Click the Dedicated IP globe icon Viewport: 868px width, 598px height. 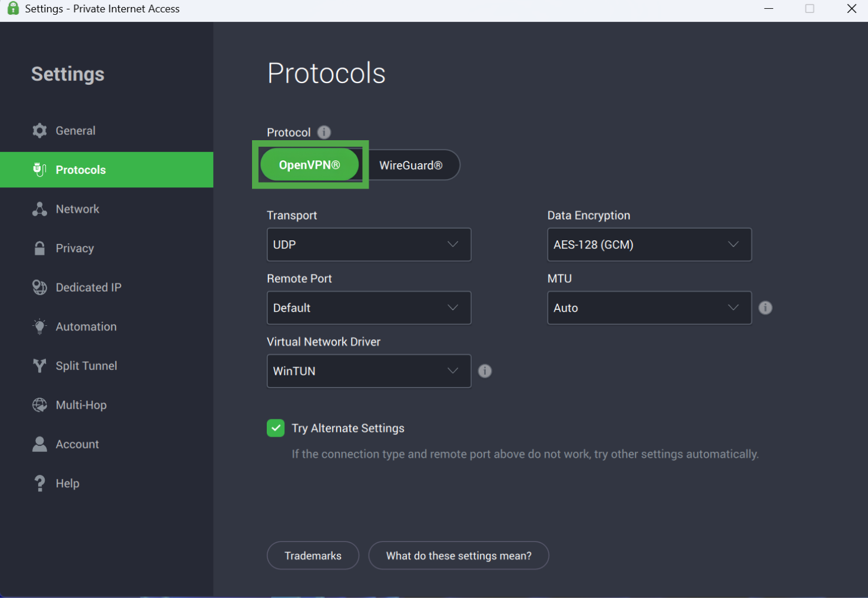coord(39,288)
